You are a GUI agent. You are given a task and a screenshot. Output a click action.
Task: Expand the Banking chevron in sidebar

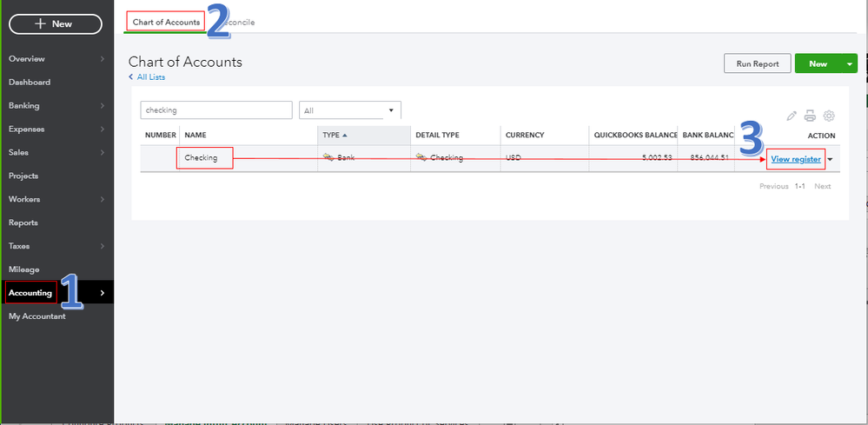pos(103,106)
